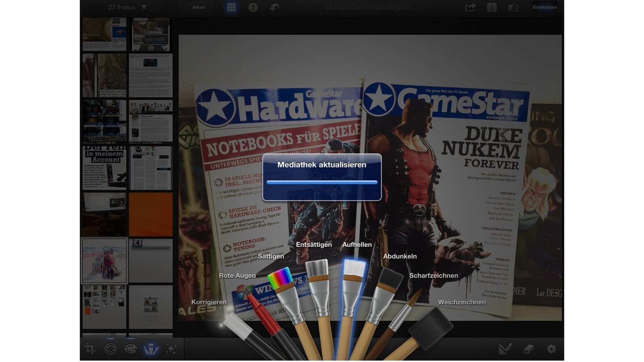Click the Mediathek aktualisieren dialog title
This screenshot has height=362, width=644.
322,164
